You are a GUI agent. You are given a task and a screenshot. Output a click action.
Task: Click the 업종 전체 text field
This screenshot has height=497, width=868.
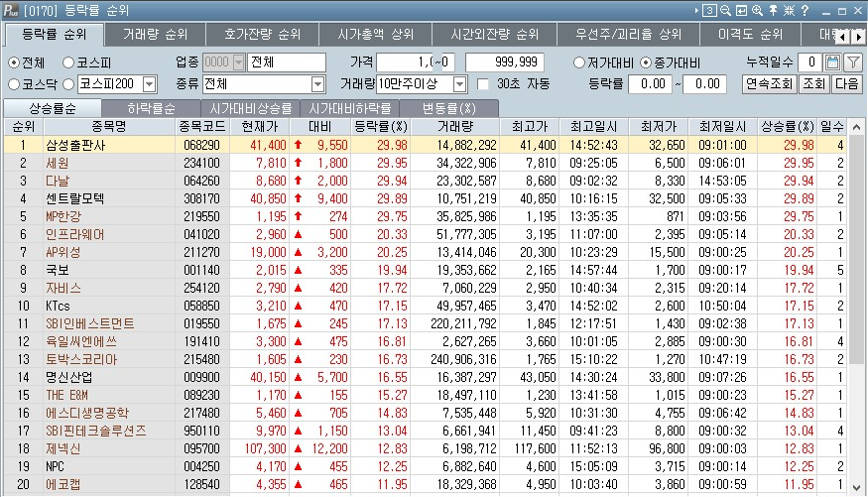287,62
